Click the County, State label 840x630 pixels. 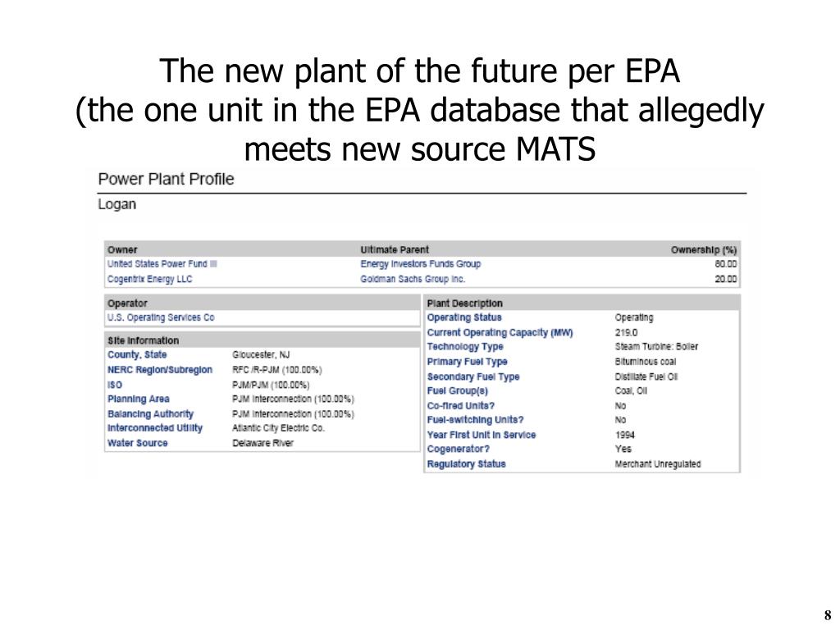tap(137, 354)
